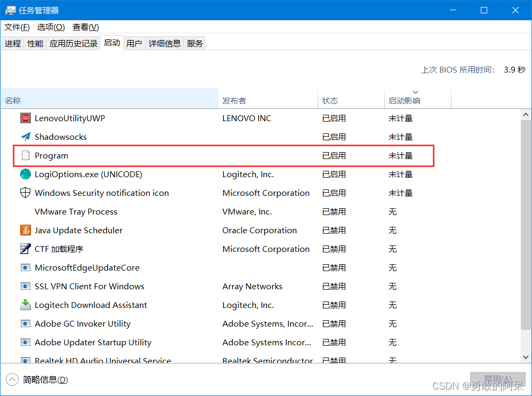Click the Array Networks publisher cell
The image size is (532, 396).
coord(253,286)
